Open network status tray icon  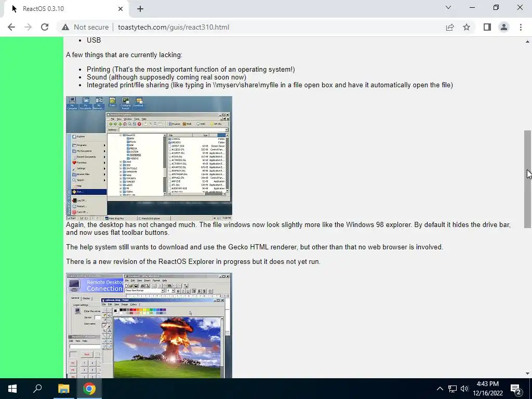(453, 389)
